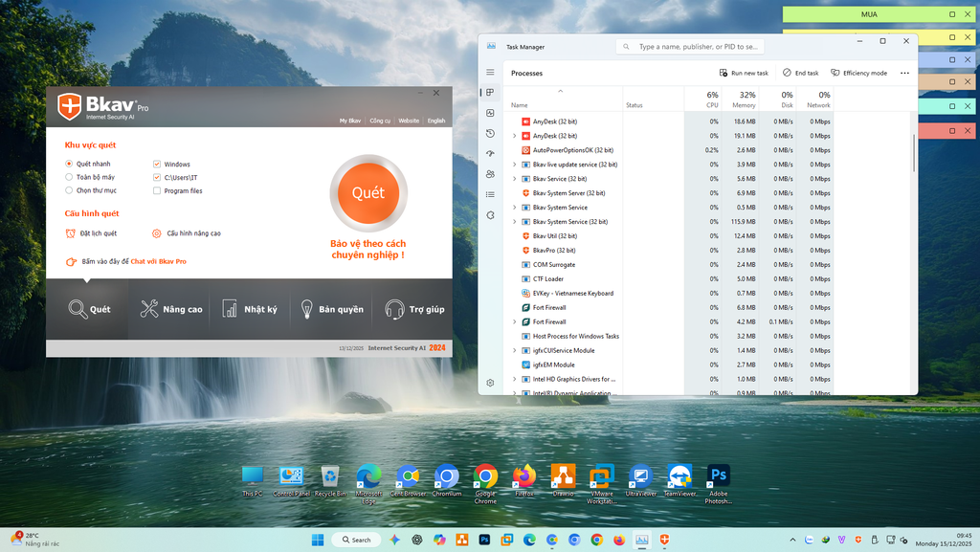This screenshot has height=552, width=980.
Task: Open Task Manager hamburger navigation menu
Action: click(x=490, y=73)
